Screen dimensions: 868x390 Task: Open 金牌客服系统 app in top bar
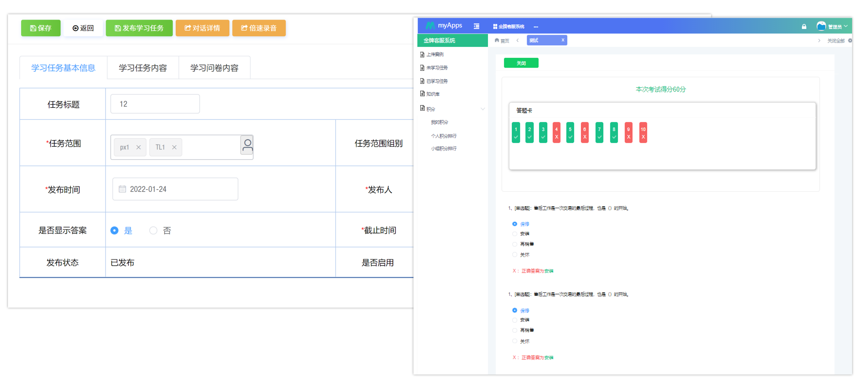[509, 27]
